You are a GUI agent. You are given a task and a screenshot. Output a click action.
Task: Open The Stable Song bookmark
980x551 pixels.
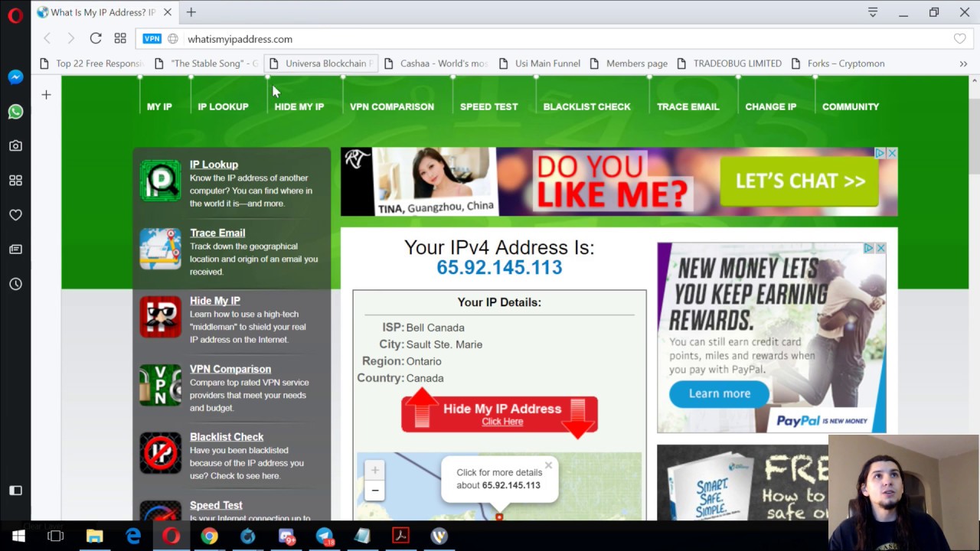207,64
